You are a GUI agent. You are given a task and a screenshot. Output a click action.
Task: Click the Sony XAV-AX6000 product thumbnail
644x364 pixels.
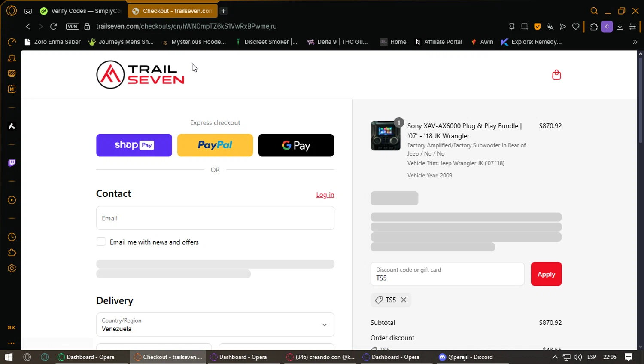[x=386, y=136]
